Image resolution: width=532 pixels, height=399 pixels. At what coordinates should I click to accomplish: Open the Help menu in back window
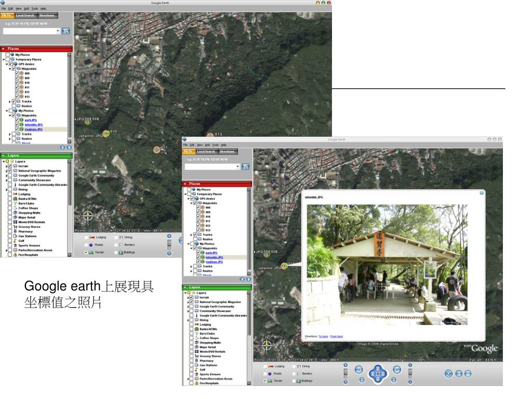point(43,8)
